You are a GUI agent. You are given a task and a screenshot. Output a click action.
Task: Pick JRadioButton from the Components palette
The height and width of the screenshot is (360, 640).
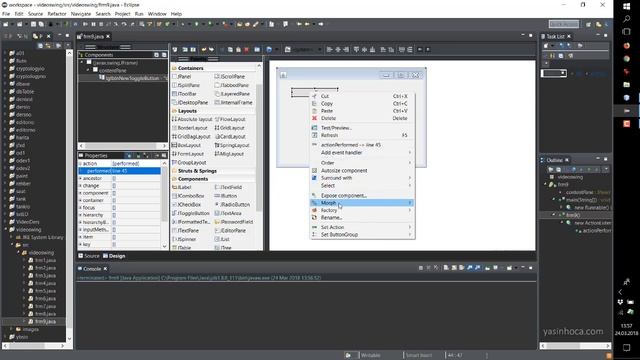tap(232, 204)
